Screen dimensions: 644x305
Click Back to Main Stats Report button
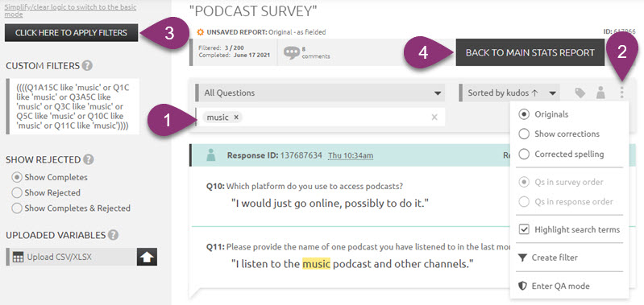[x=530, y=52]
